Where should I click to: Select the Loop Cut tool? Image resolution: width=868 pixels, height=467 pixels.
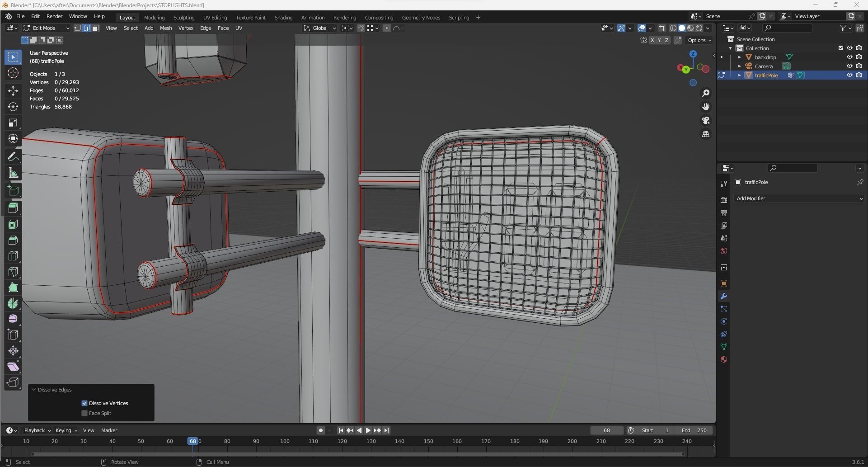(x=13, y=256)
